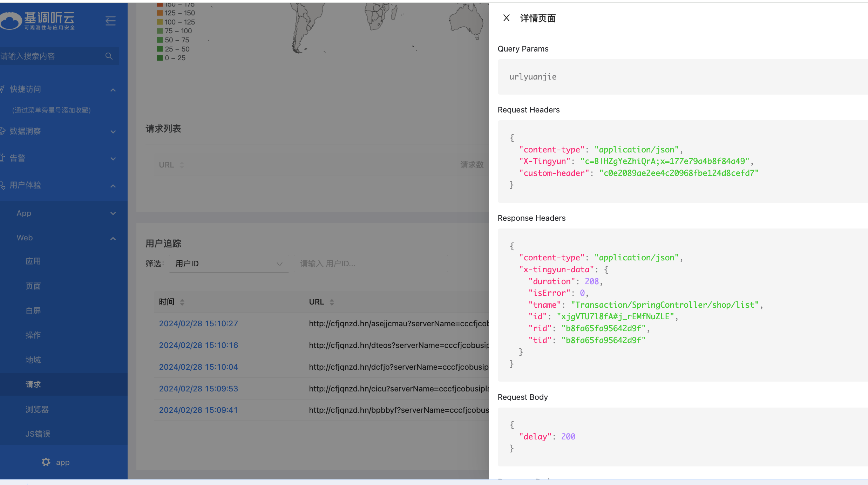Close the 详情页面 side panel

tap(506, 18)
